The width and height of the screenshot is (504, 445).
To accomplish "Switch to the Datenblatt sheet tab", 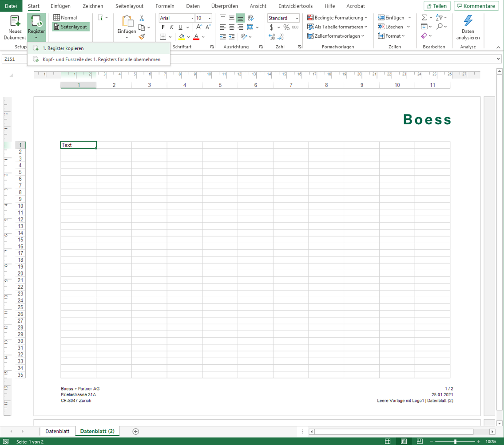I will click(x=57, y=431).
